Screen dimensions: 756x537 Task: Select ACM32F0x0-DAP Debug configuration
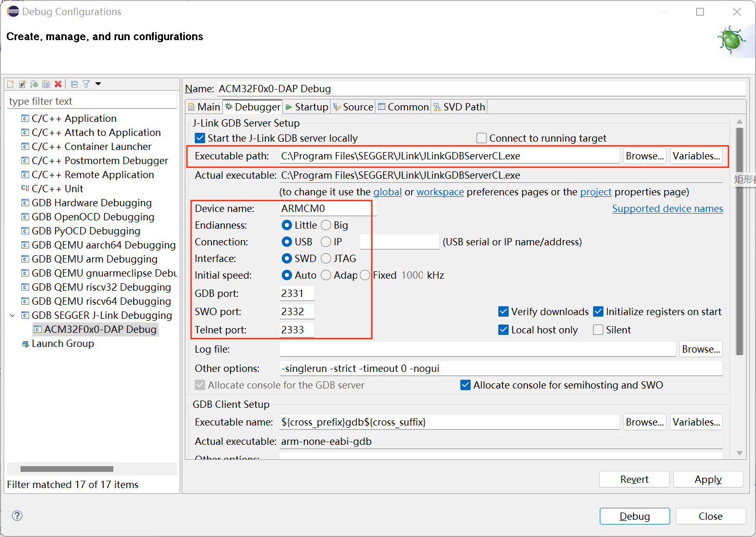click(x=100, y=329)
